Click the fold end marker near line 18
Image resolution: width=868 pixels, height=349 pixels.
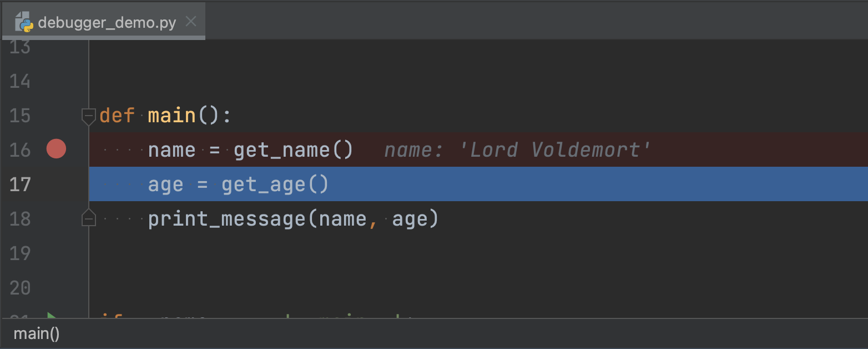click(88, 217)
